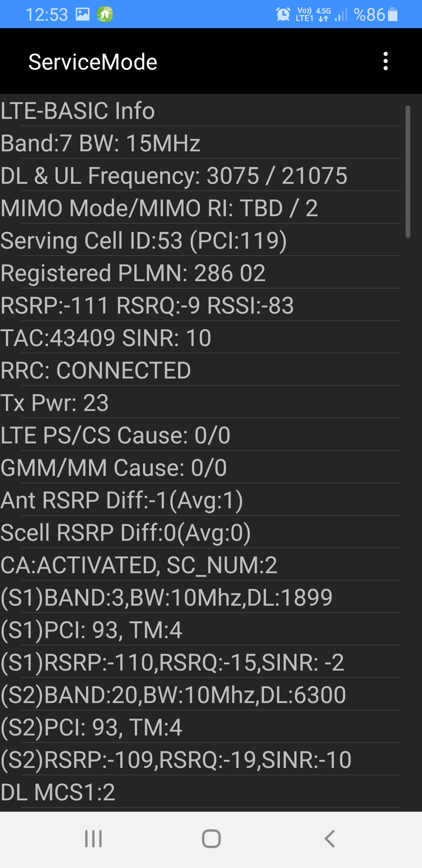Tap the green home app notification icon

[105, 14]
